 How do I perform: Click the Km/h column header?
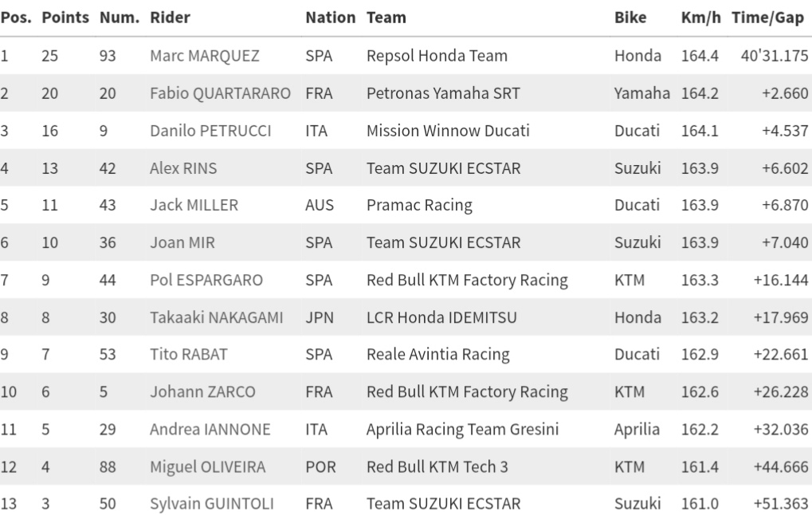(700, 18)
